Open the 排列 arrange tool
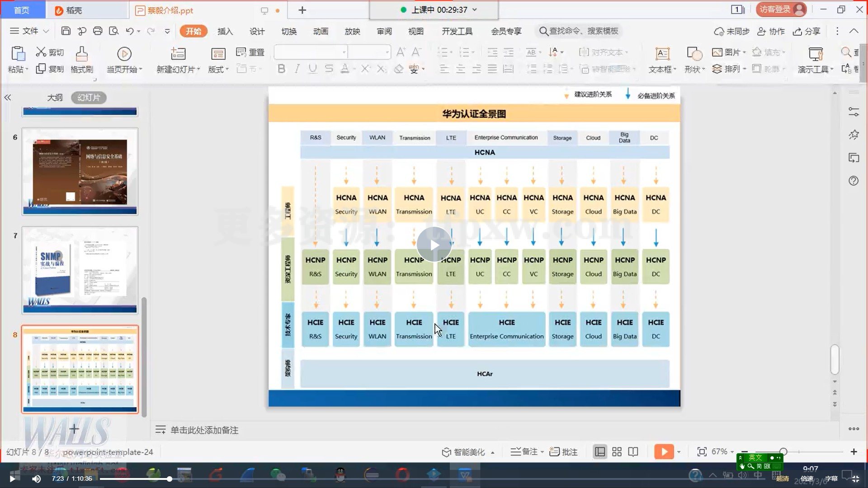This screenshot has height=488, width=868. [730, 69]
